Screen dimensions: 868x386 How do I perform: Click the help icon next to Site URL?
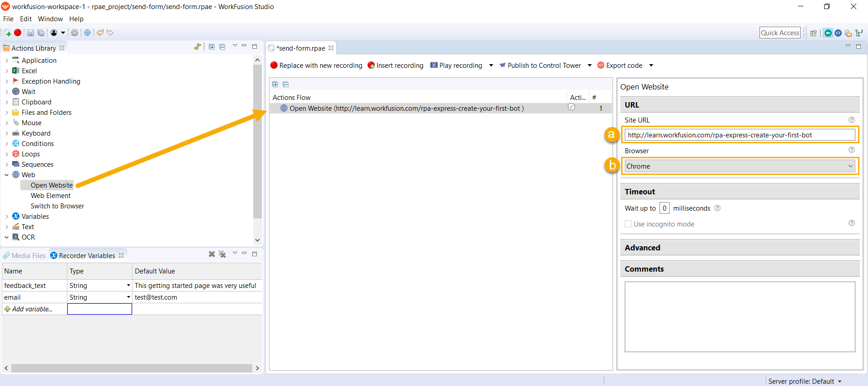[852, 120]
